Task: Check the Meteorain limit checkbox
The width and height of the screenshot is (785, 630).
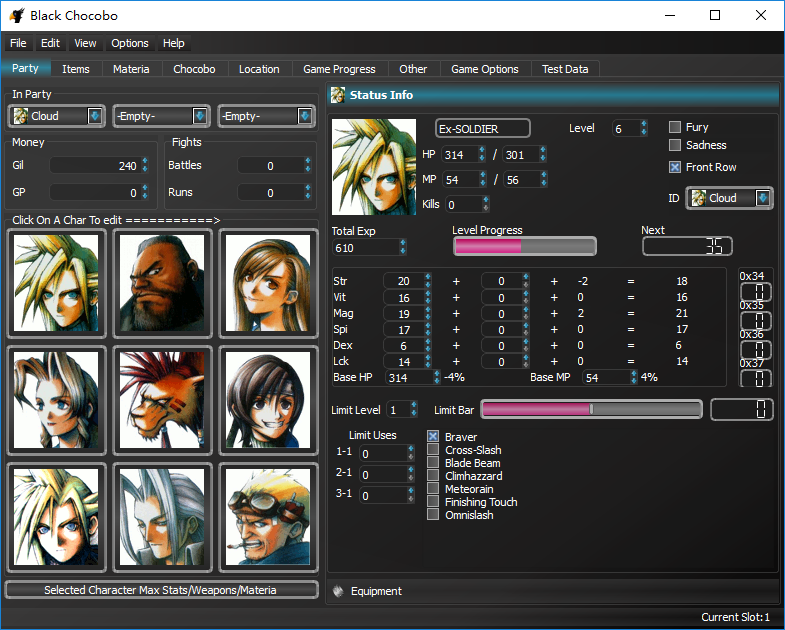Action: (x=433, y=488)
